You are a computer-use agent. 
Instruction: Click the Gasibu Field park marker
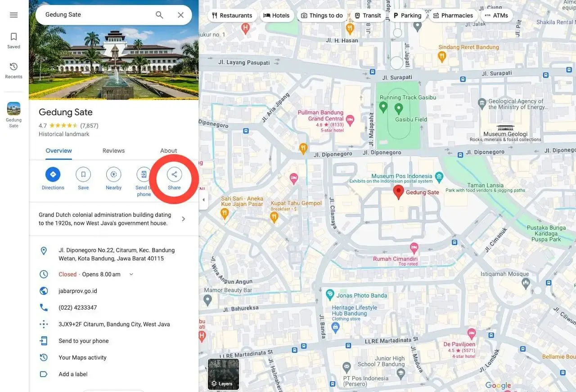tap(399, 108)
